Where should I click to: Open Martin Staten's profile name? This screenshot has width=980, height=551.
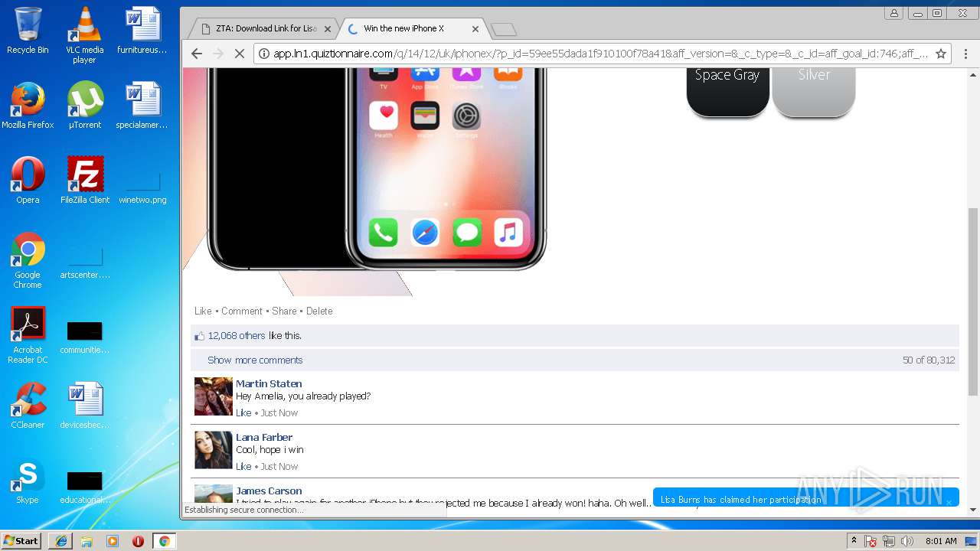(269, 384)
